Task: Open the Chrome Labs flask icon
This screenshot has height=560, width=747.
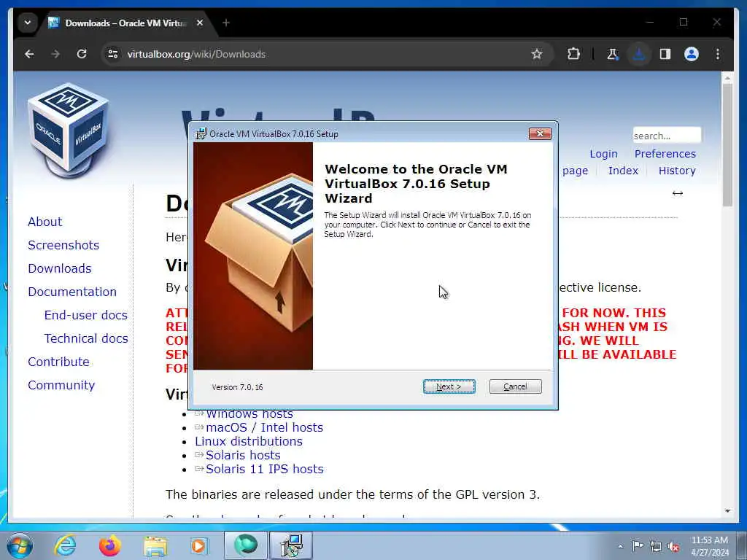Action: coord(613,54)
